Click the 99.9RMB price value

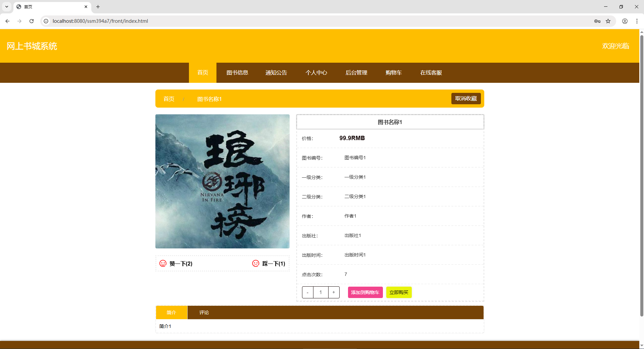352,138
